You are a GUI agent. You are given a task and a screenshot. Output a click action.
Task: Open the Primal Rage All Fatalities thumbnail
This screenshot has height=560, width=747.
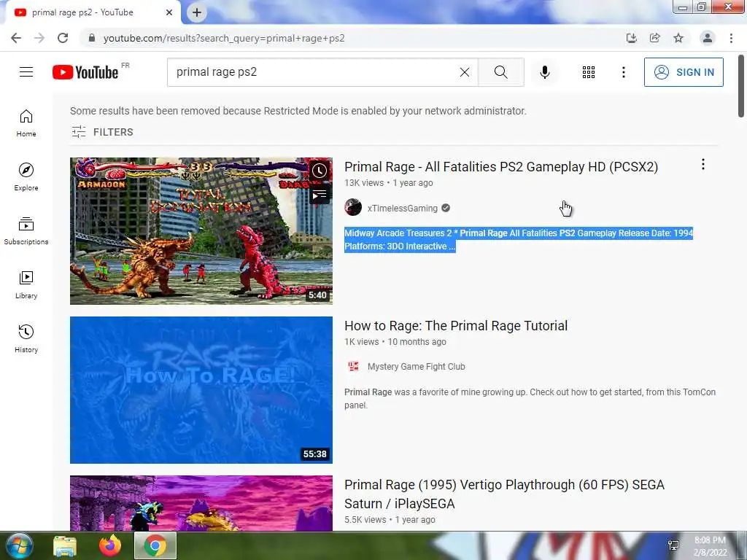(x=201, y=231)
